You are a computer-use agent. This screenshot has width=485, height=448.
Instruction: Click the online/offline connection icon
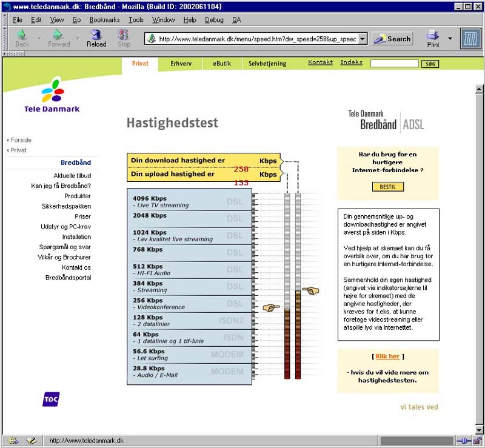463,441
